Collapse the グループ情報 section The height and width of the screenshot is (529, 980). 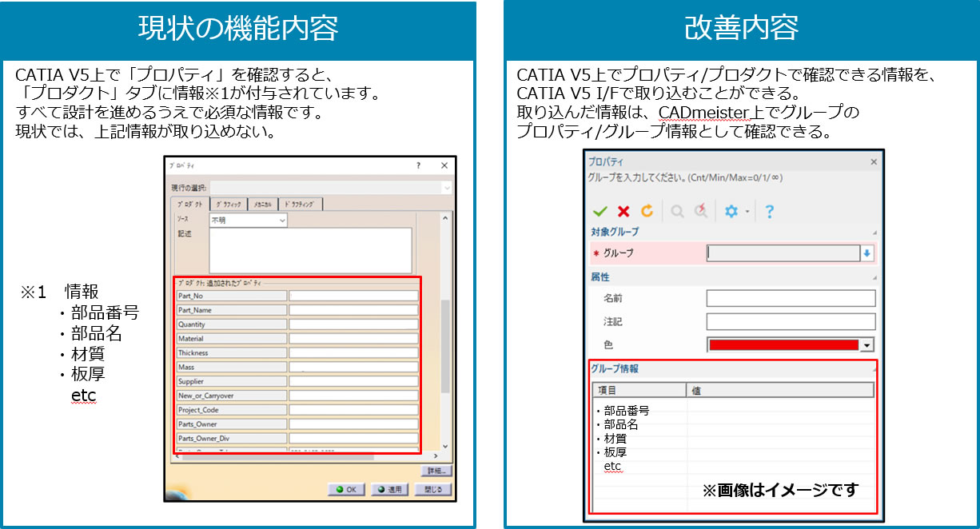click(874, 369)
